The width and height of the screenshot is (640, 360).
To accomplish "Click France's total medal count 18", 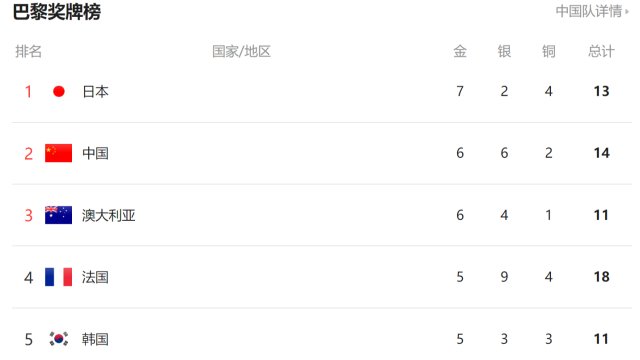I will click(601, 277).
